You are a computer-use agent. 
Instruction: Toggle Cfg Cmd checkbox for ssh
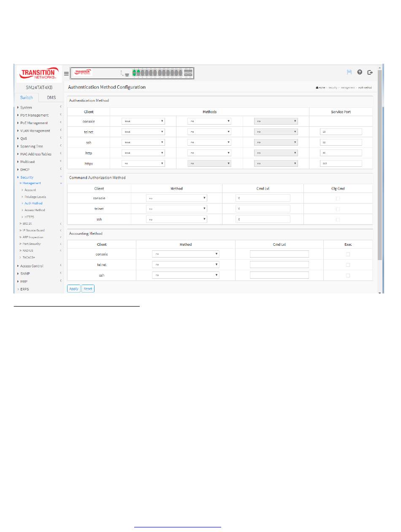(x=338, y=219)
